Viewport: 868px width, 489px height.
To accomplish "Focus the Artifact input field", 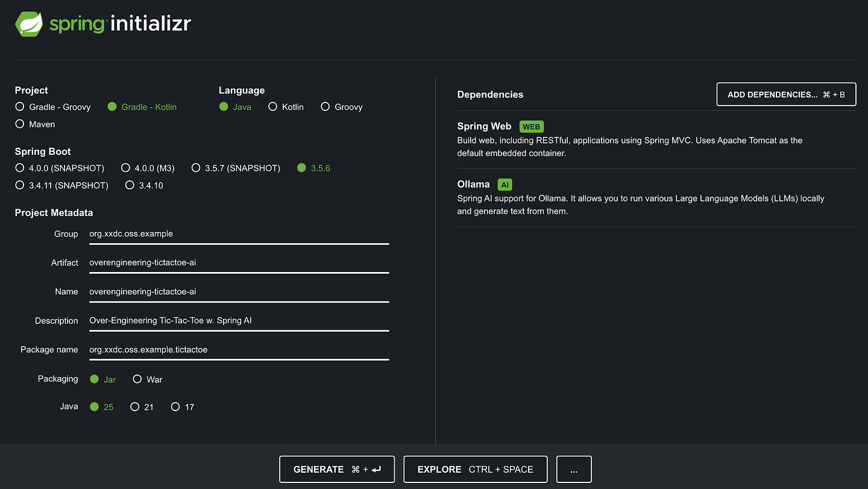I will pos(239,263).
